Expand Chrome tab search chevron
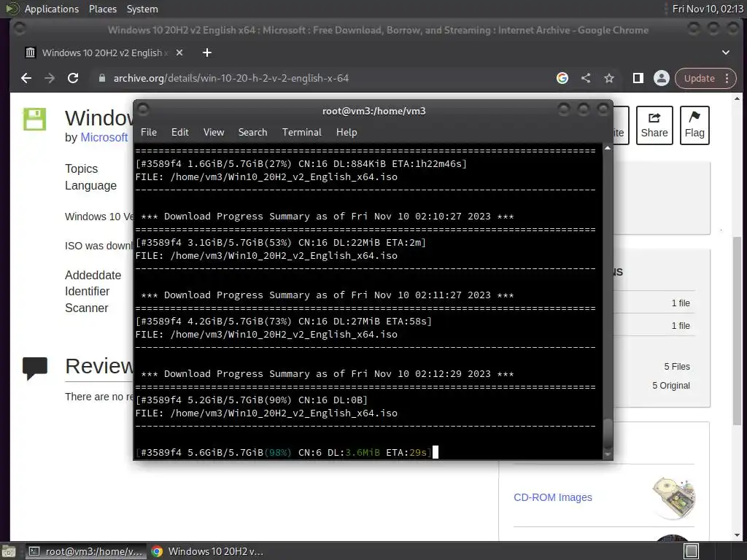Viewport: 747px width, 560px height. [726, 52]
